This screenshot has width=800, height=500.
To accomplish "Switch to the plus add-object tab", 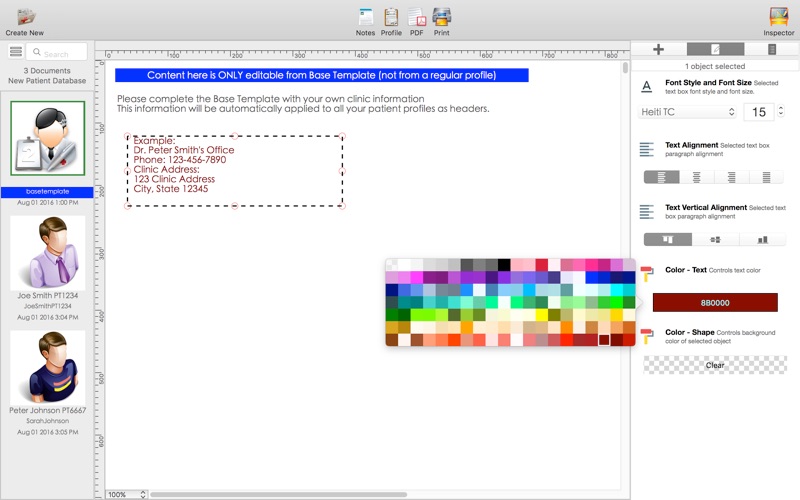I will tap(659, 49).
